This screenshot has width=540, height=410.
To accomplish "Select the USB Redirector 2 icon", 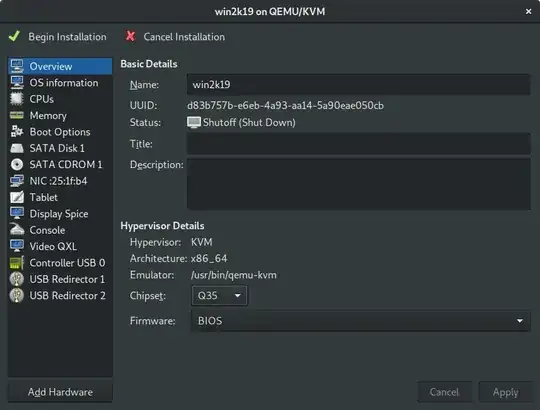I will 17,295.
